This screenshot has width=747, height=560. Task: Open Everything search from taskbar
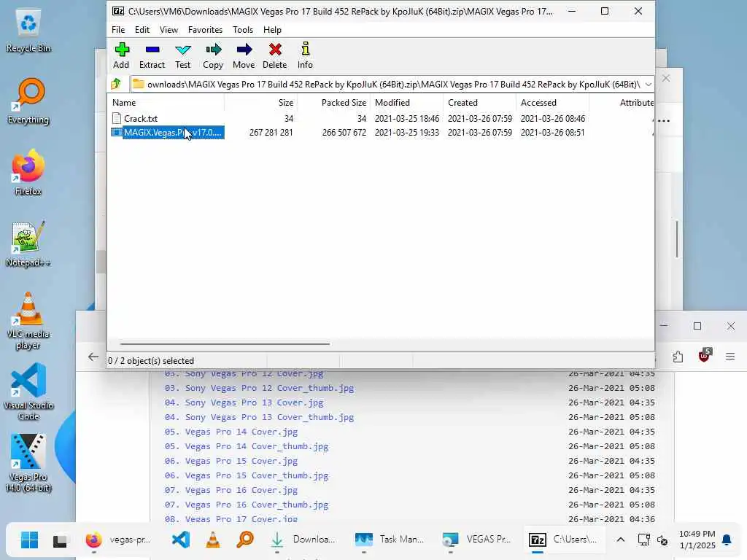tap(245, 540)
